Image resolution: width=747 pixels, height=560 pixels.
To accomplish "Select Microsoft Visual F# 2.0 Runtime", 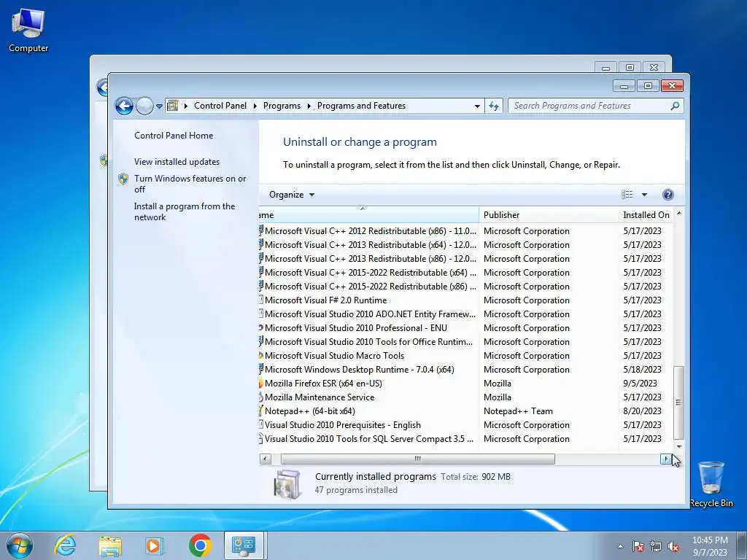I will click(466, 300).
